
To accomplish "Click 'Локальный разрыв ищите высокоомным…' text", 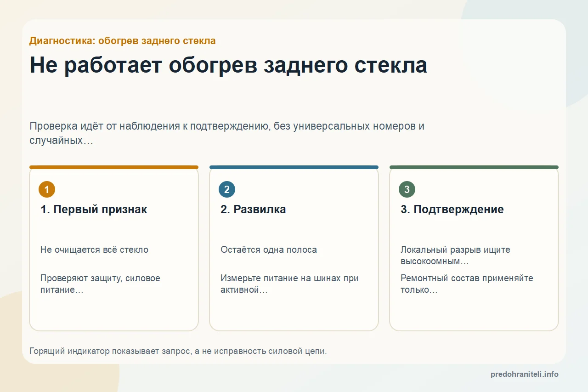I will 455,256.
